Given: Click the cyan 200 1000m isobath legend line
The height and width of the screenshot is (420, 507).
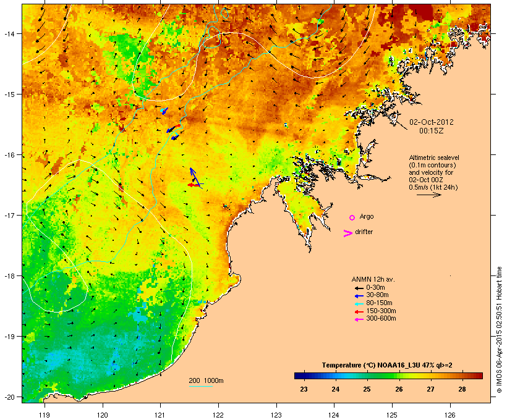Looking at the screenshot, I should coord(201,386).
